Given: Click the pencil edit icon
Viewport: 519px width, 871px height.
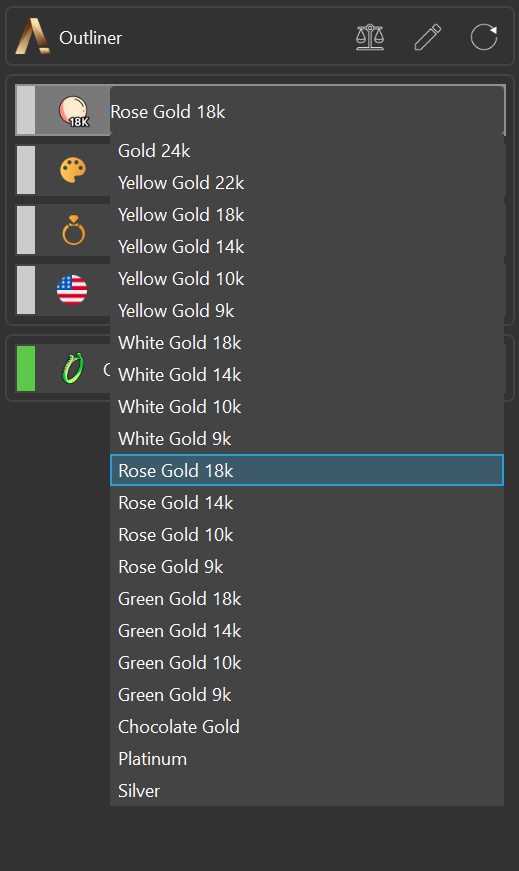Looking at the screenshot, I should (x=427, y=37).
